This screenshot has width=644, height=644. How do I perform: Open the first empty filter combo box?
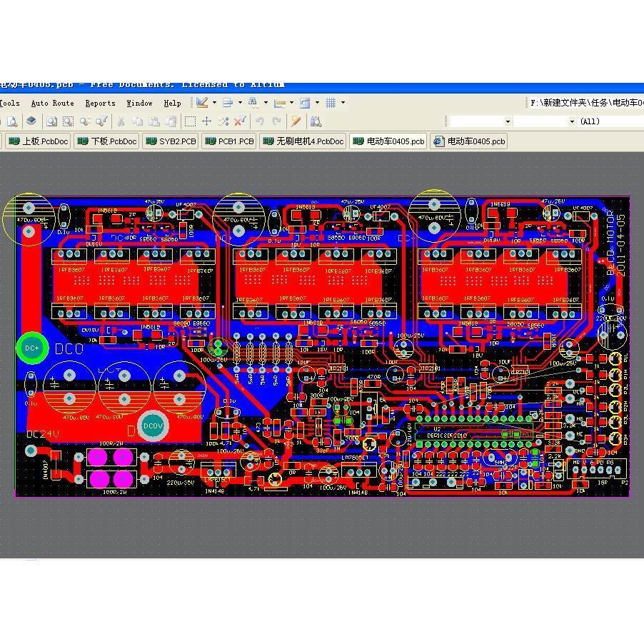[x=481, y=121]
